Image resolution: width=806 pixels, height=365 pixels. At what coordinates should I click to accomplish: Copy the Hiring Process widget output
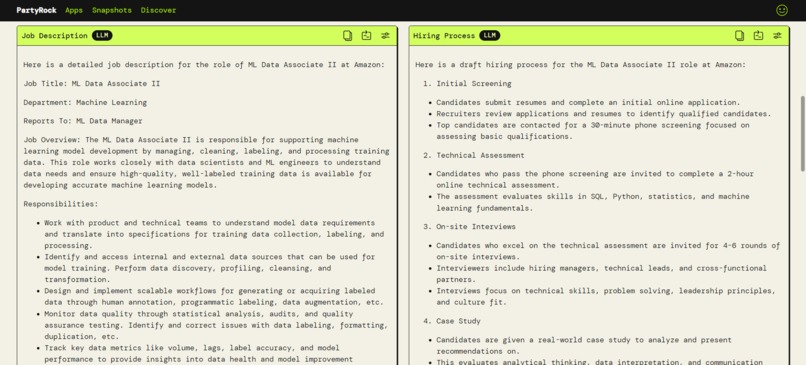pyautogui.click(x=739, y=35)
